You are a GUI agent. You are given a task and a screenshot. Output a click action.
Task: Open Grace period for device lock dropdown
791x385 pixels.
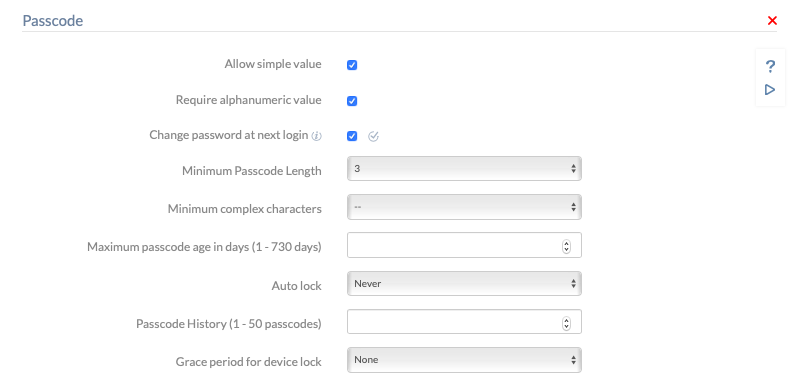click(x=464, y=360)
